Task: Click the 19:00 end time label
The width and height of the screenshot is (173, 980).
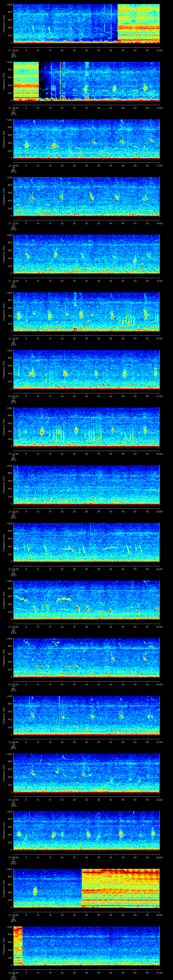Action: [160, 281]
